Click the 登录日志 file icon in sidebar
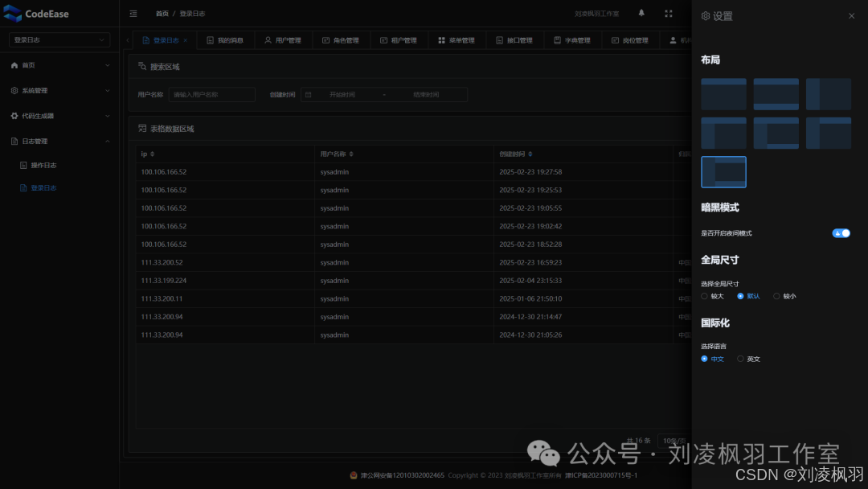 point(23,187)
